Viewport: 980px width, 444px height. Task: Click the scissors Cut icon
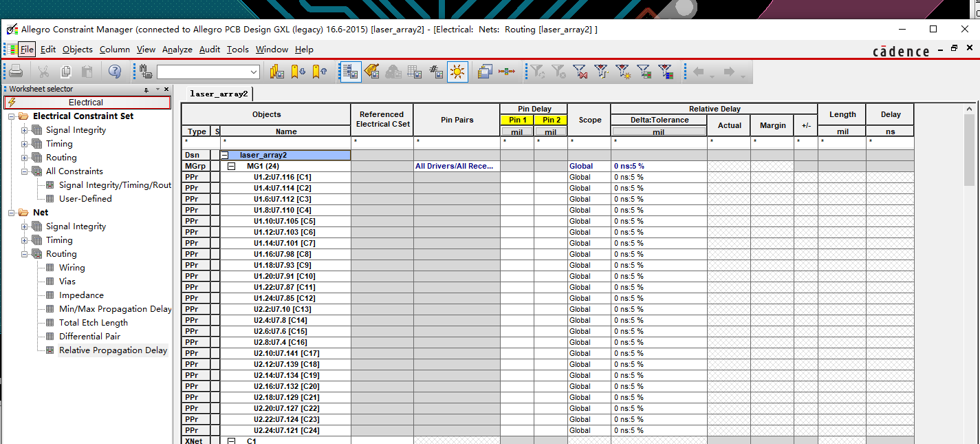43,72
